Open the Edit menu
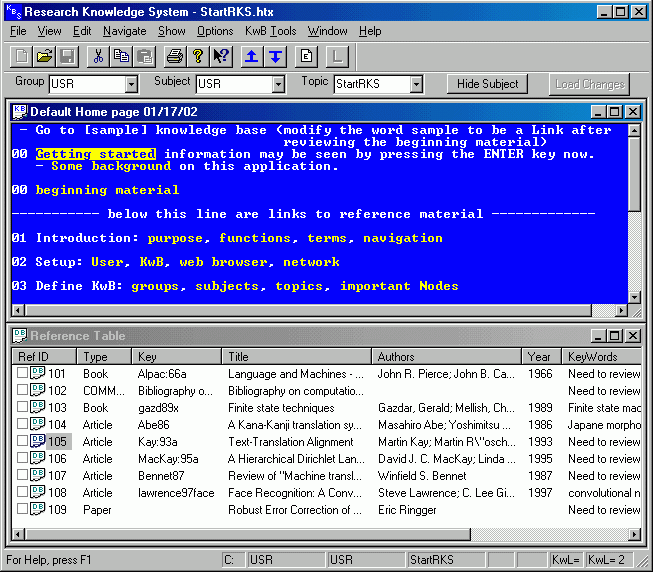Viewport: 653px width, 572px height. click(x=82, y=31)
